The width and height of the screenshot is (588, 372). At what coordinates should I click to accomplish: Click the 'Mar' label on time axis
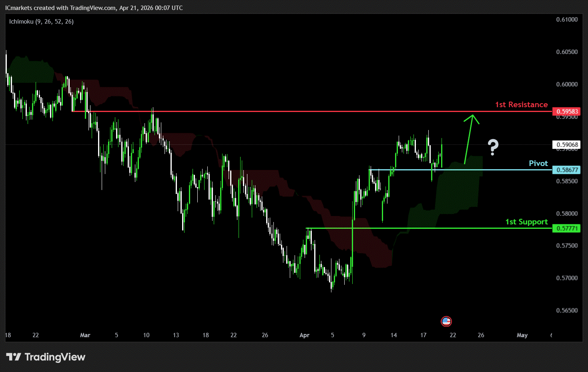tap(85, 335)
